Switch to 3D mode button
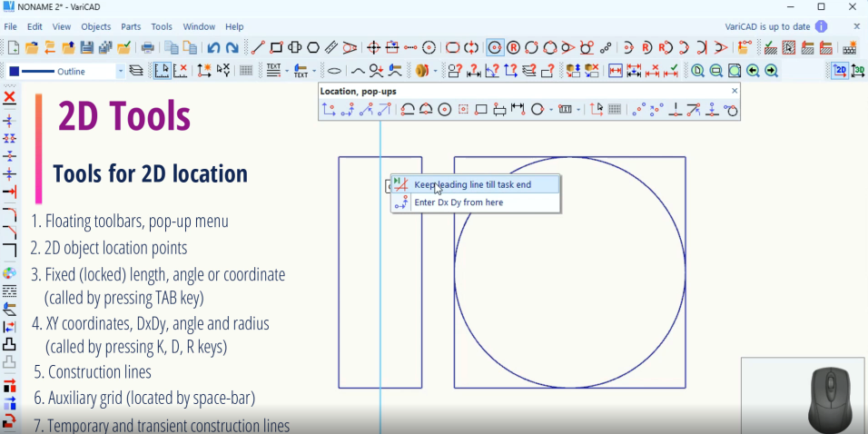The width and height of the screenshot is (868, 434). pyautogui.click(x=856, y=71)
